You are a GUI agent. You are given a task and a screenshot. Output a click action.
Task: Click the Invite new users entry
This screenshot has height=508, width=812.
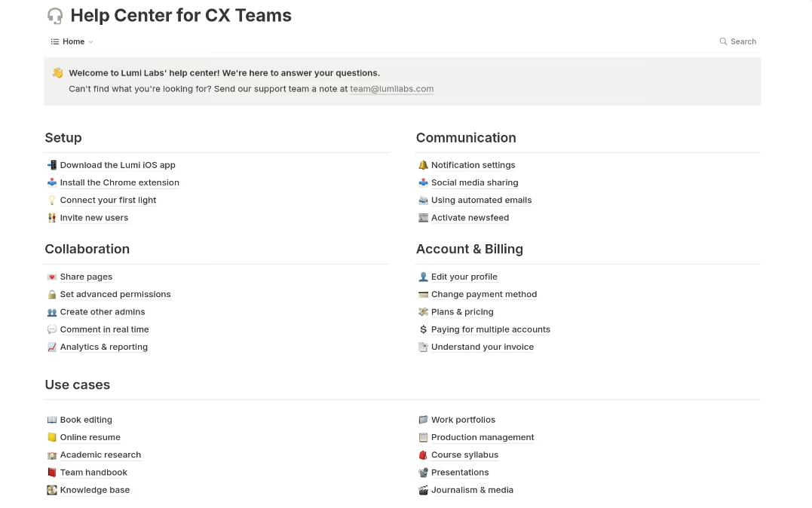(x=94, y=218)
